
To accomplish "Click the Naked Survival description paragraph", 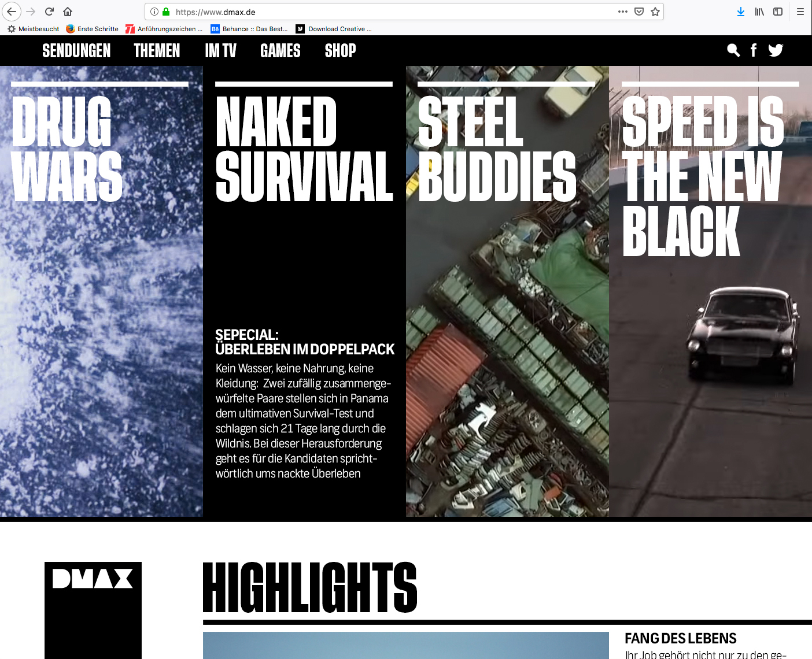I will 303,421.
